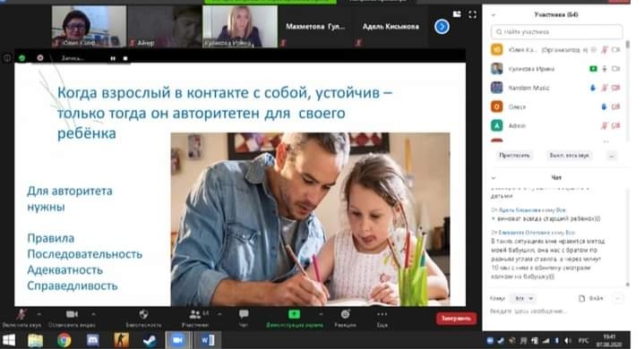This screenshot has width=644, height=349.
Task: Stop the recording with the square button
Action: pos(125,58)
